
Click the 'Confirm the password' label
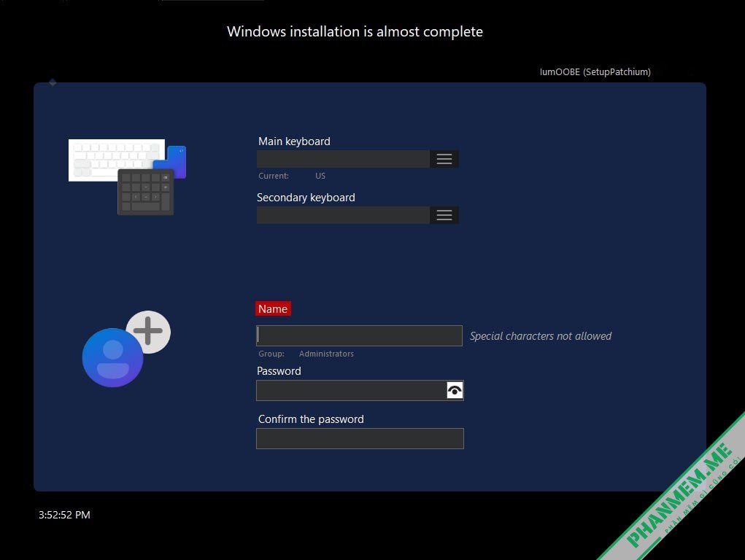click(x=311, y=419)
